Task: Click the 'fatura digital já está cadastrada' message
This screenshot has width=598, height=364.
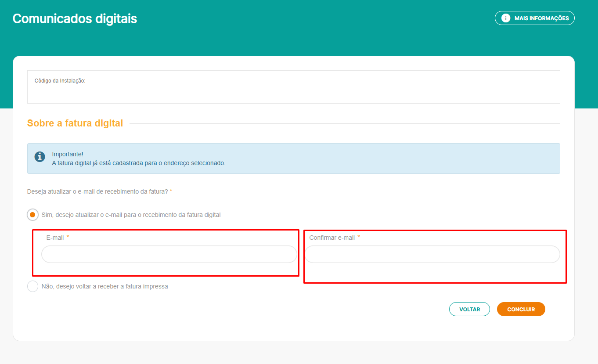Action: tap(138, 163)
